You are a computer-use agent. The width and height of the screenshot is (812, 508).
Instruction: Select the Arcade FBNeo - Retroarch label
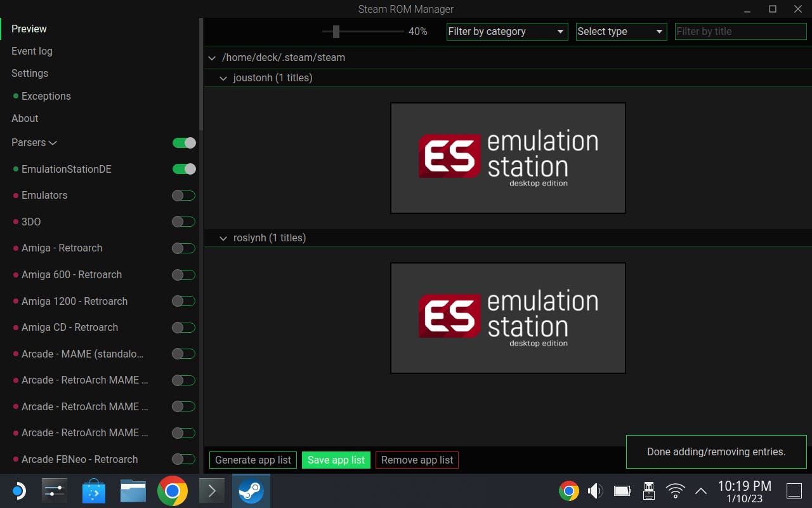pos(80,459)
